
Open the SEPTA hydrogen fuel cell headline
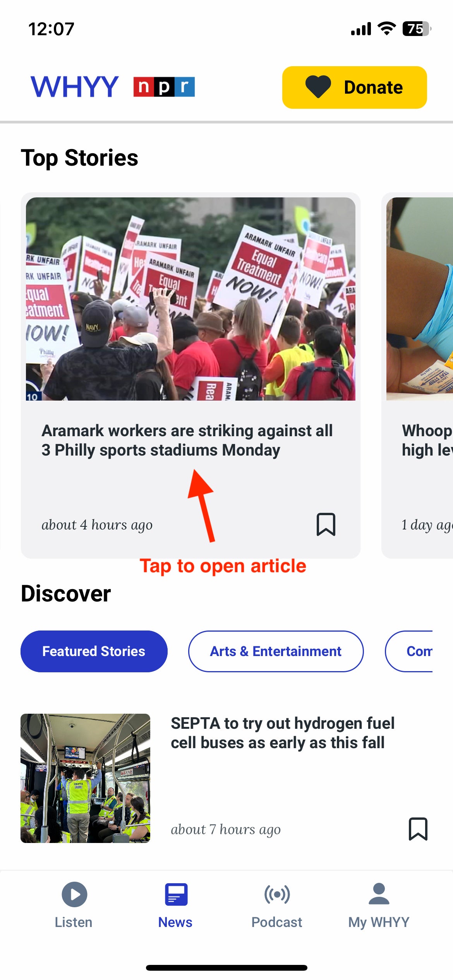[283, 733]
